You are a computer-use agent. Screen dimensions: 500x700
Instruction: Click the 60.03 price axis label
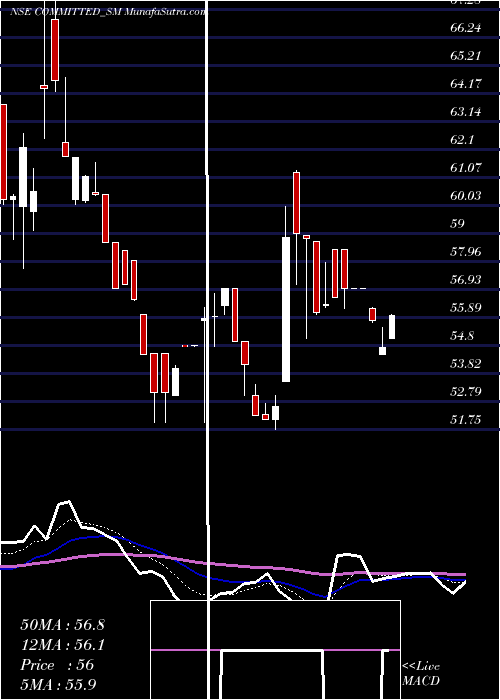point(466,196)
